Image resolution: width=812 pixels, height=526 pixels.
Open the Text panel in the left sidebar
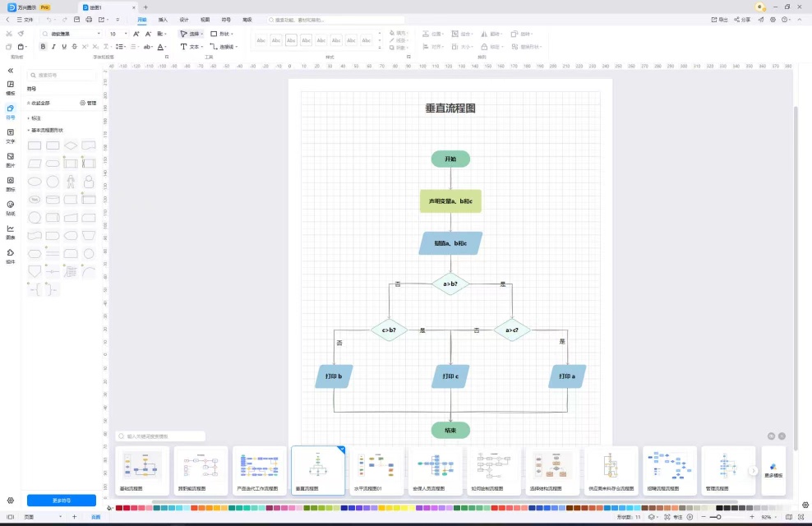[x=11, y=136]
